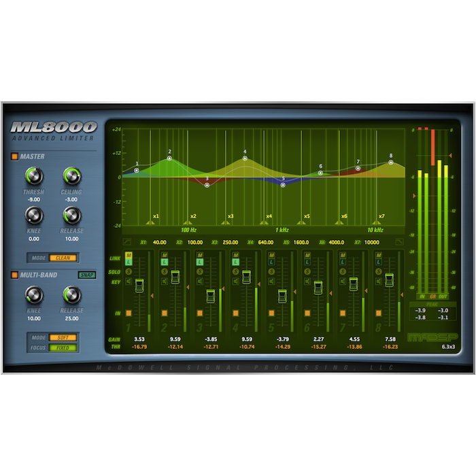Select EQ node 5 on the graph

click(x=283, y=185)
